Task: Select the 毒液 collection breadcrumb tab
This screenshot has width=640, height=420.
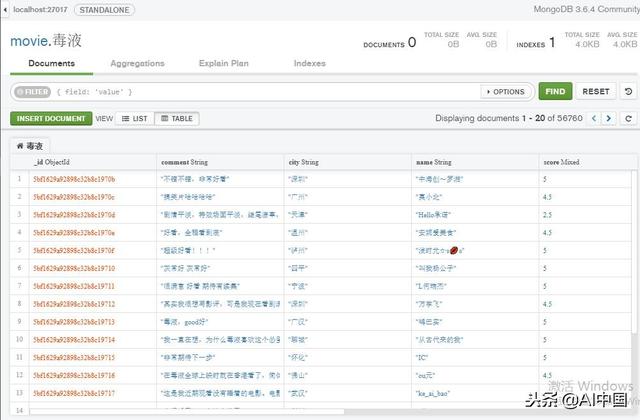Action: [x=30, y=146]
